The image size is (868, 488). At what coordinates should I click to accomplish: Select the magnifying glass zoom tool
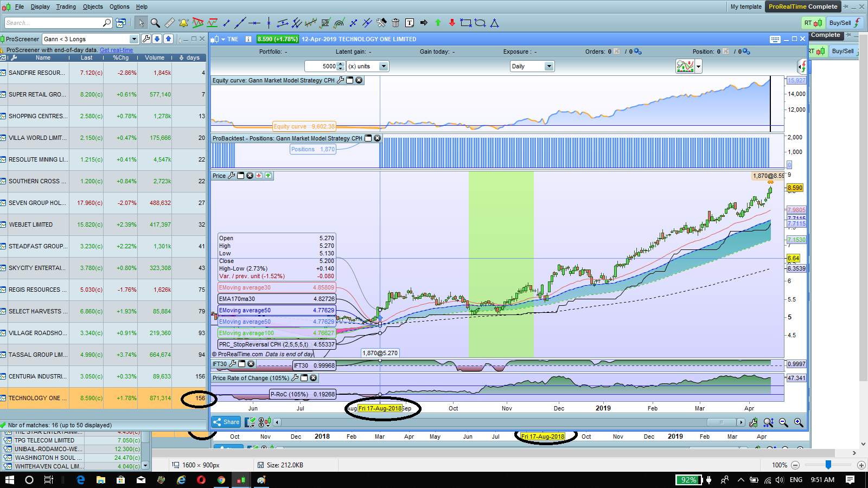[155, 23]
